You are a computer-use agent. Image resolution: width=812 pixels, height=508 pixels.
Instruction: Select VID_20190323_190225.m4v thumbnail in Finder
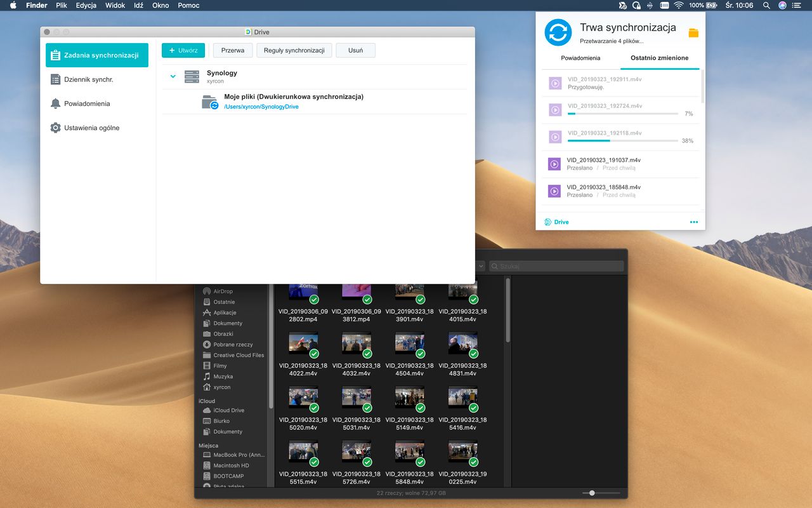tap(463, 451)
